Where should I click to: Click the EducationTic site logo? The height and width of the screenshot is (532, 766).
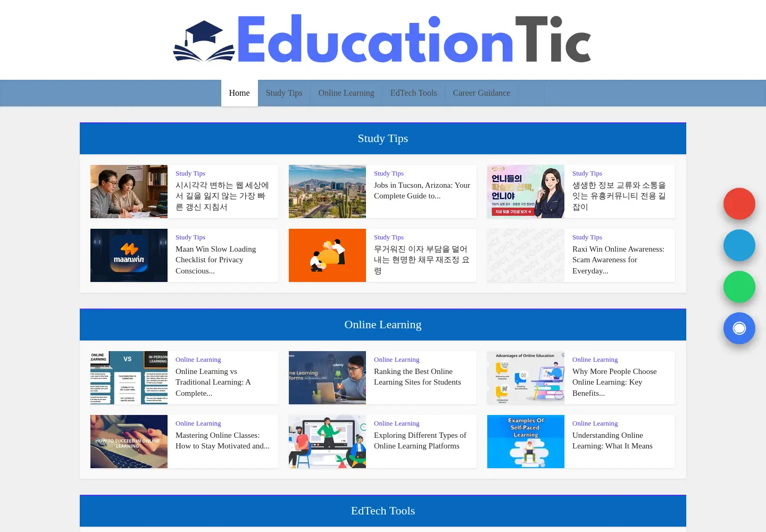coord(382,40)
